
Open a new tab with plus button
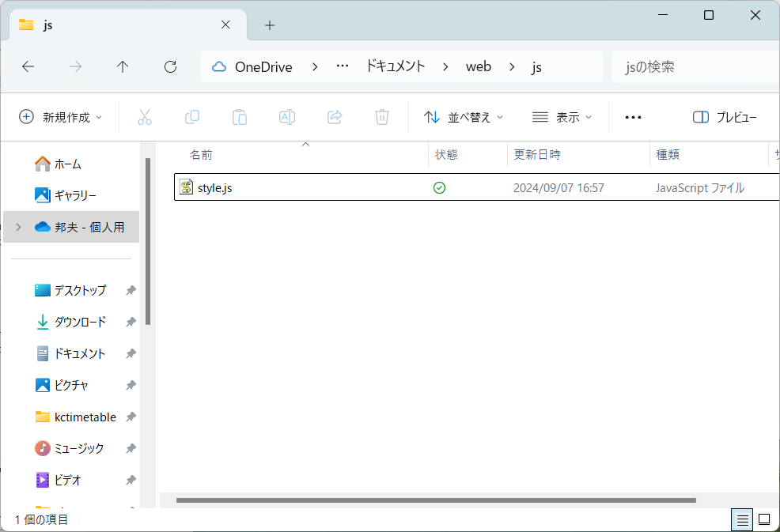(270, 25)
